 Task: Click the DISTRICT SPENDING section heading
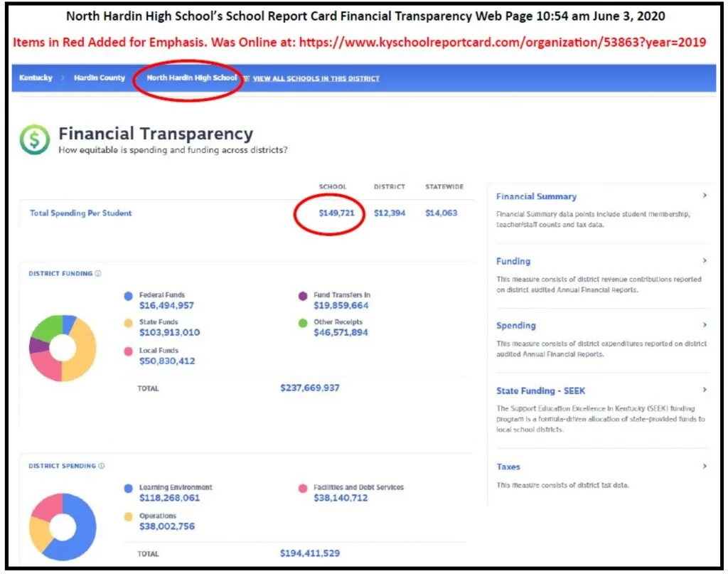pos(63,466)
